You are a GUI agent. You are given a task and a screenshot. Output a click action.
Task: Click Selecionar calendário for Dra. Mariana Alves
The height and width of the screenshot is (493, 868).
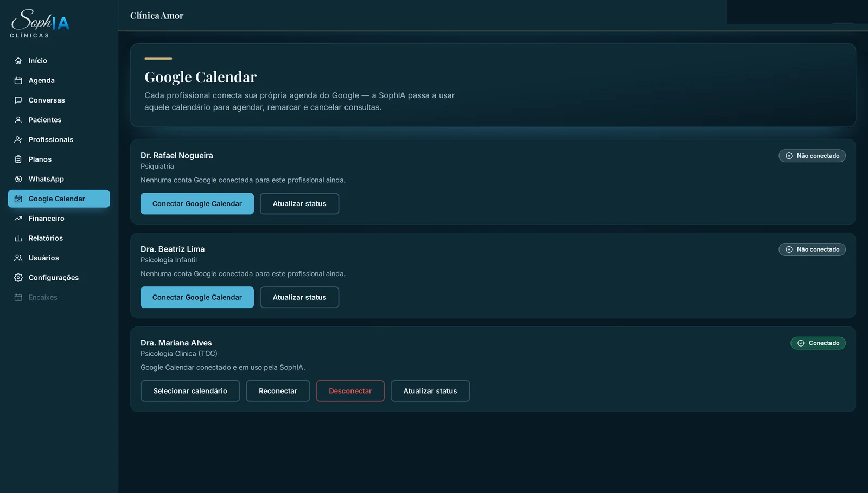190,391
